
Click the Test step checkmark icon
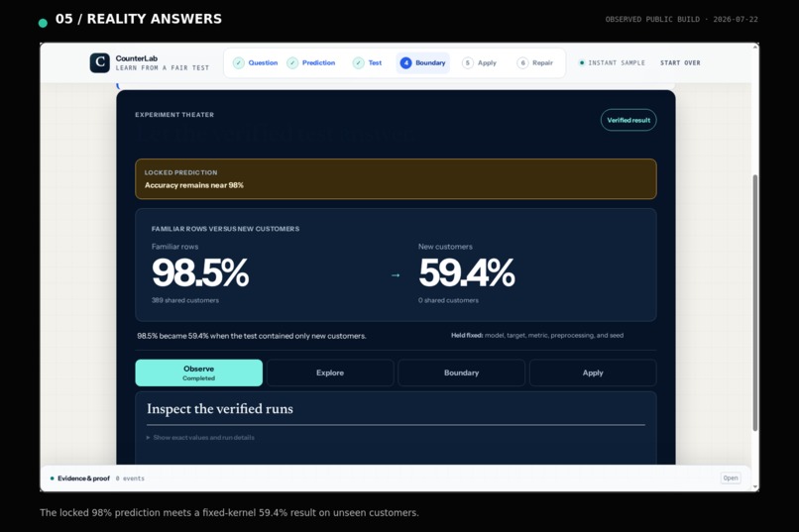[358, 63]
